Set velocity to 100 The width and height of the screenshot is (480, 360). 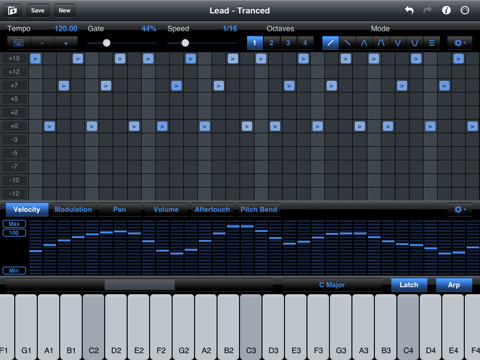coord(14,233)
